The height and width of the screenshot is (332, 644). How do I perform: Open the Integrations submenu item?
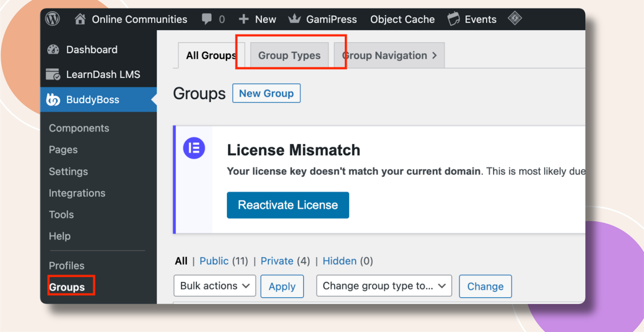[77, 193]
